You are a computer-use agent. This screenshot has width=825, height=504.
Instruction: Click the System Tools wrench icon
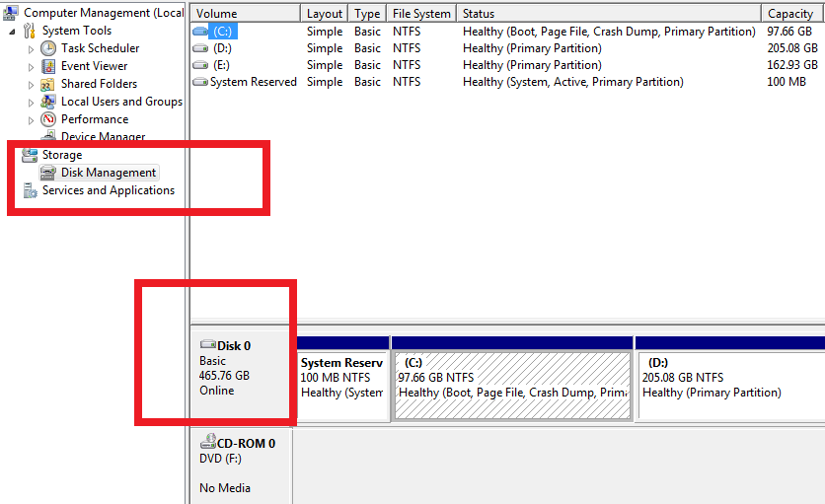(x=30, y=31)
